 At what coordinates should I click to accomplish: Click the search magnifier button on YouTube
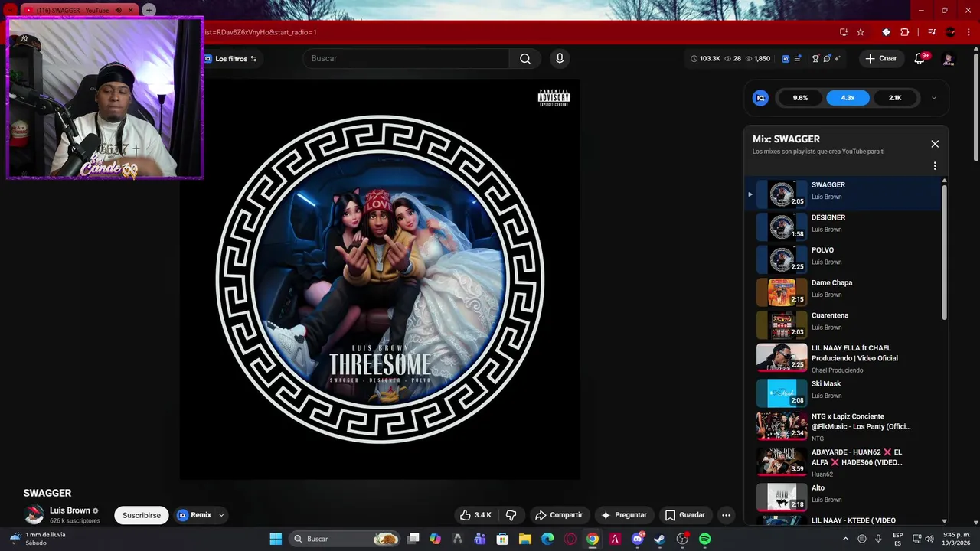click(x=525, y=59)
